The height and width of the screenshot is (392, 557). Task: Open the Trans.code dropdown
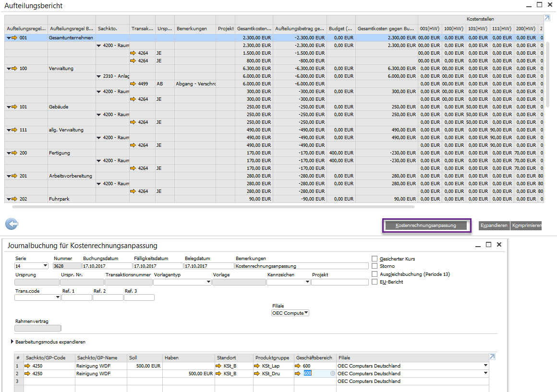58,297
